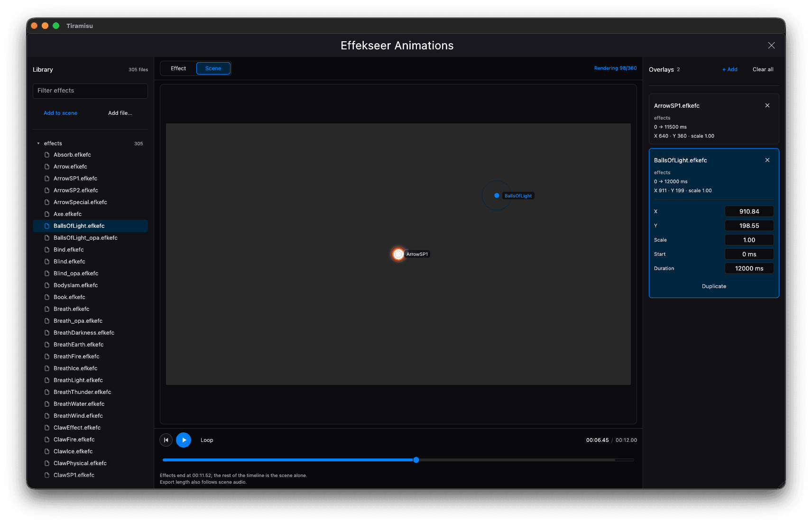Click the Add file... button
Screen dimensions: 812x524
click(x=120, y=113)
